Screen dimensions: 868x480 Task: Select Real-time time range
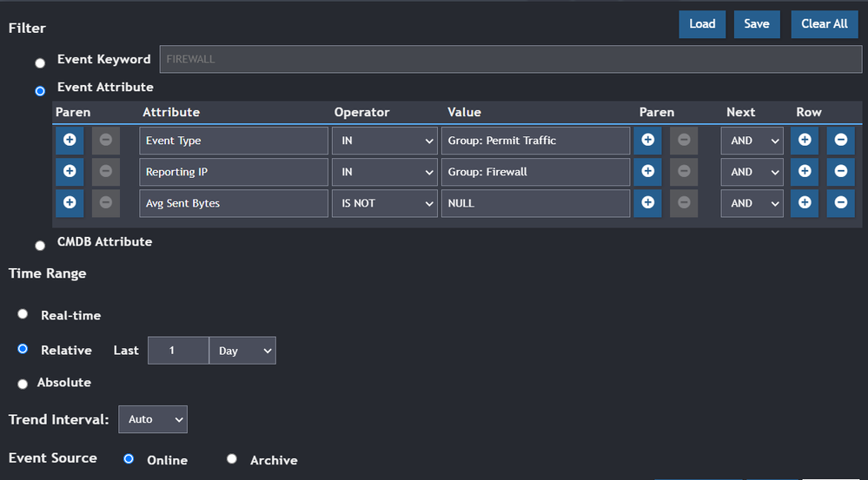[x=23, y=314]
